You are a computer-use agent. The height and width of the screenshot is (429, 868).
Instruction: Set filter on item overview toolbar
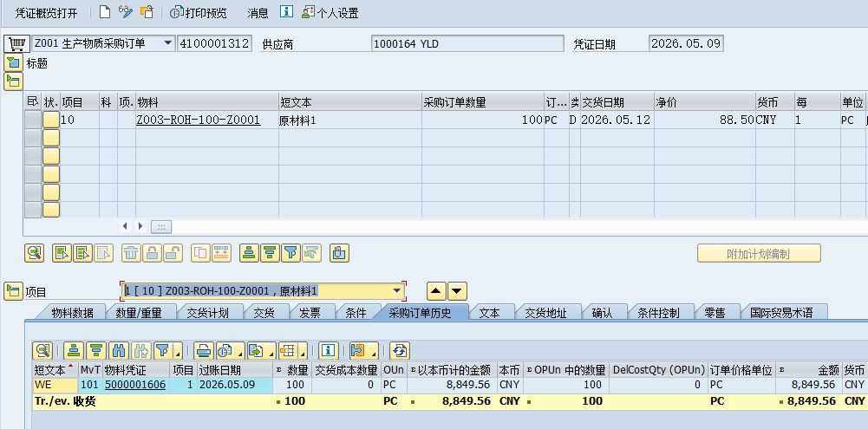point(290,253)
